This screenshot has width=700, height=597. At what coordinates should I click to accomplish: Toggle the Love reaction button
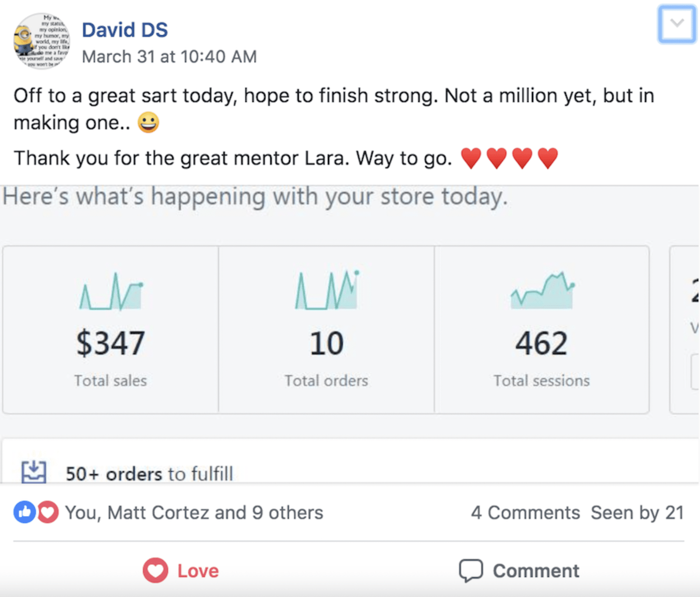[x=181, y=570]
